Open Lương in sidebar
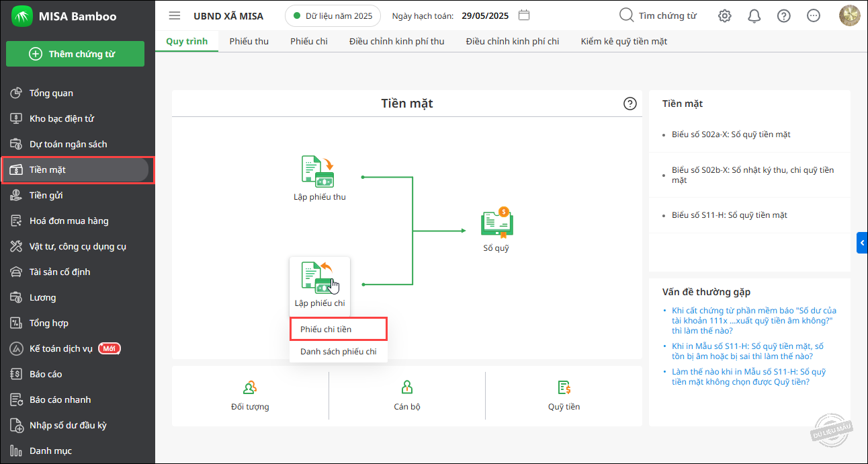This screenshot has height=464, width=868. click(x=77, y=297)
